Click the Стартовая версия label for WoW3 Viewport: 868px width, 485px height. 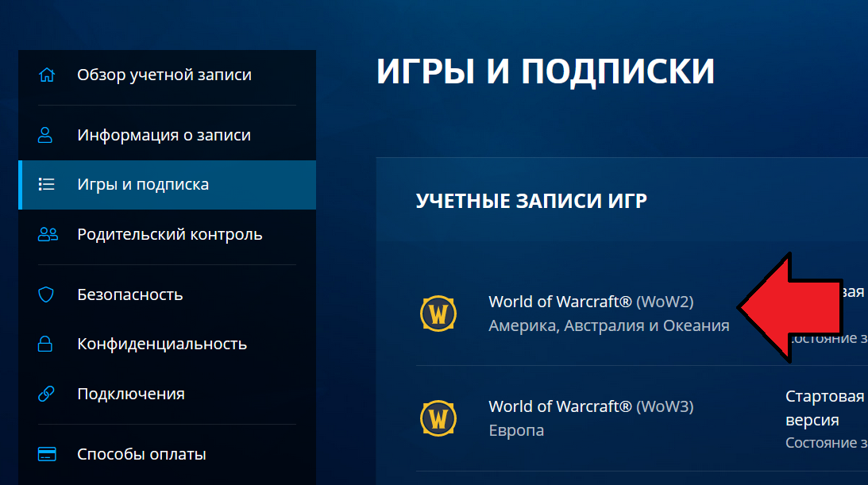(825, 408)
